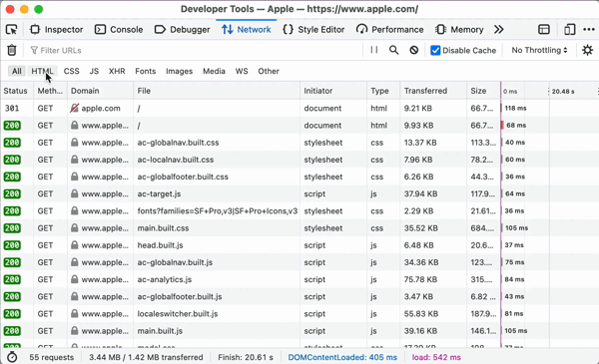Filter requests by Media
Screen dimensions: 599x364
(x=214, y=71)
